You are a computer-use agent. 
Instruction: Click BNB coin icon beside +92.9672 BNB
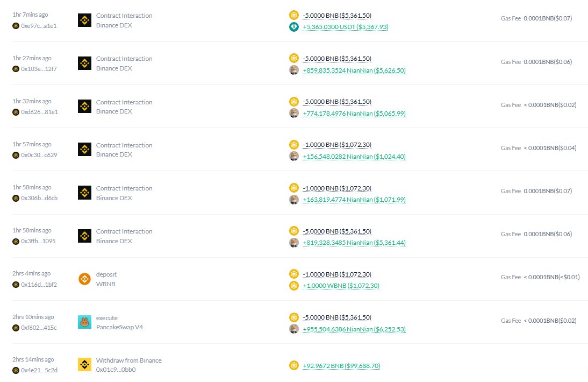(x=294, y=365)
